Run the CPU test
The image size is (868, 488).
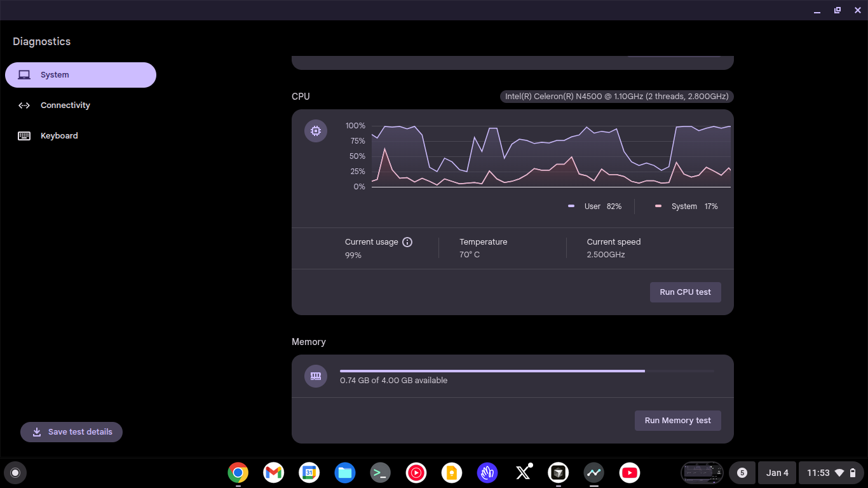click(685, 292)
